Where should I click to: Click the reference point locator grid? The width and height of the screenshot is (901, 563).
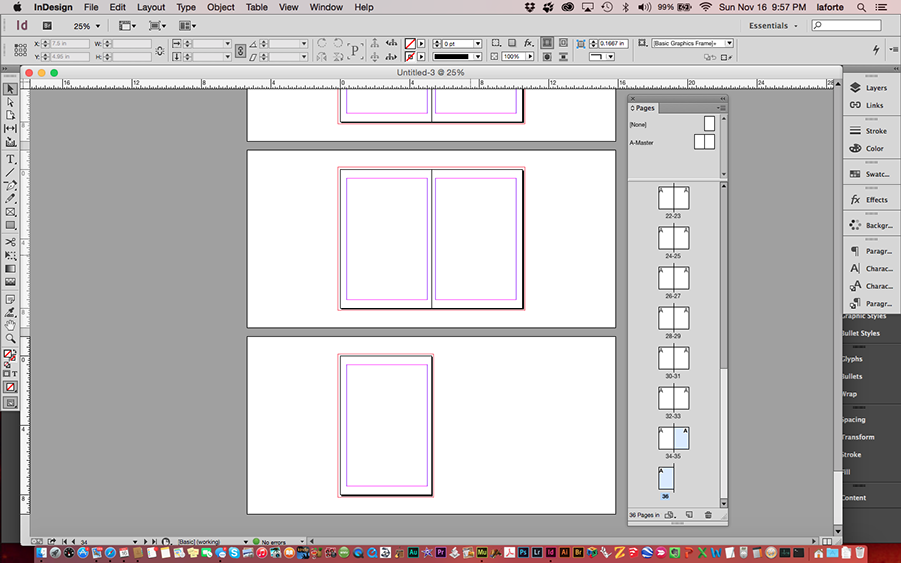[x=20, y=50]
